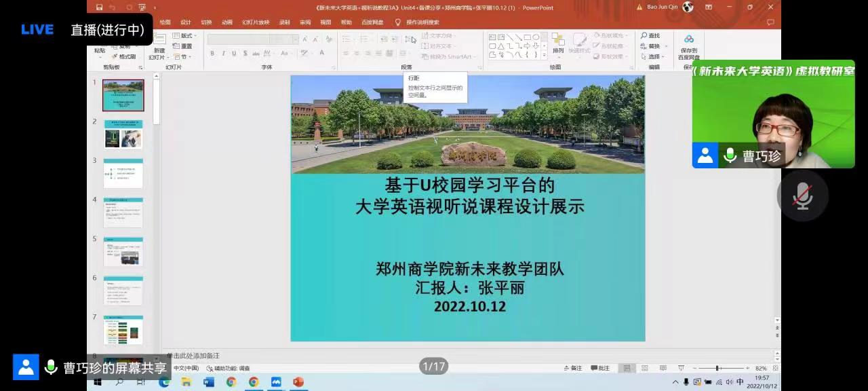This screenshot has height=391, width=868.
Task: Open the Animations (动画) ribbon tab
Action: (x=226, y=22)
